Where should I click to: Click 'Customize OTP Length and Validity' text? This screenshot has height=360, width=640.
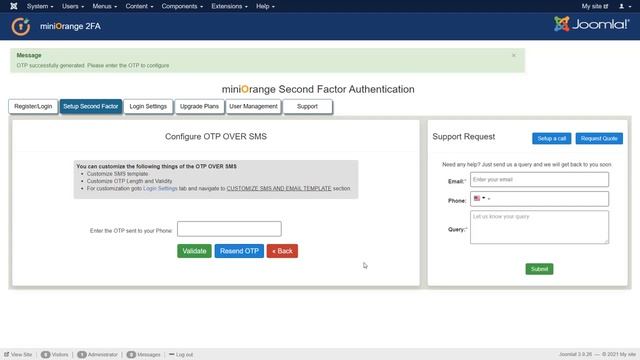(129, 181)
